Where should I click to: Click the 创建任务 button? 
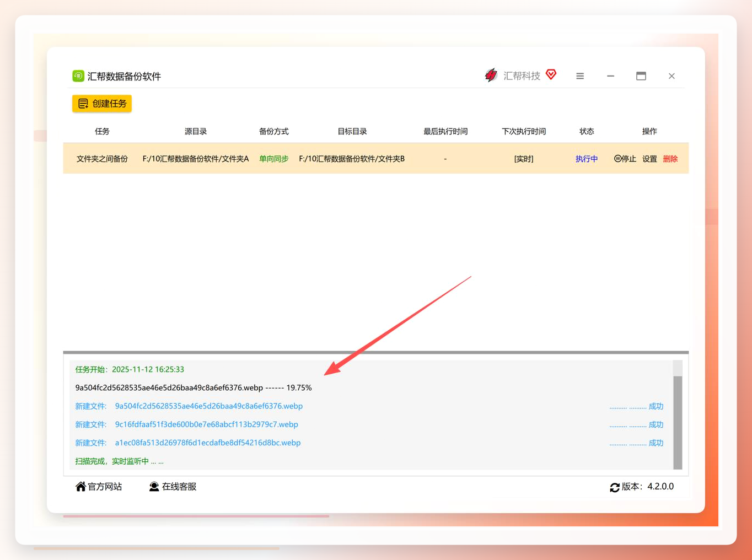pos(102,104)
